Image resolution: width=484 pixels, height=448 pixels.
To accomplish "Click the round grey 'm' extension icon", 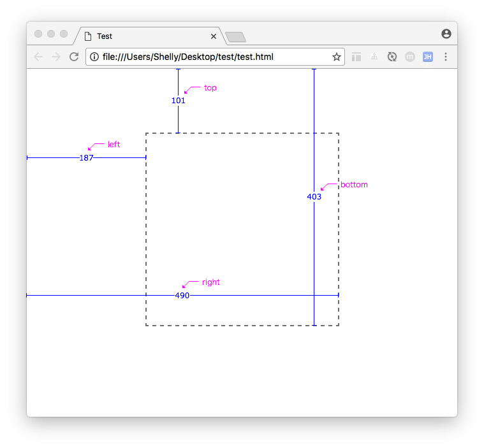I will click(x=409, y=57).
